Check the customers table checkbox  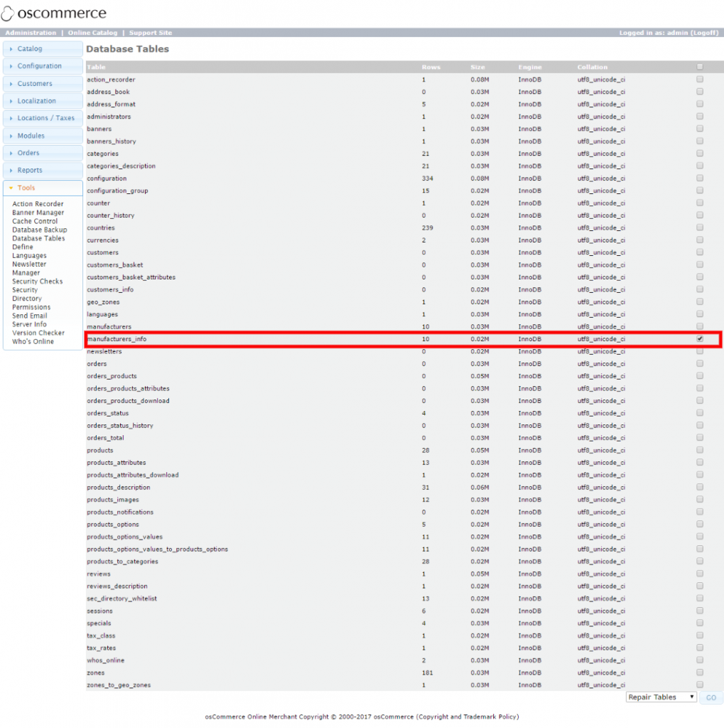point(700,252)
